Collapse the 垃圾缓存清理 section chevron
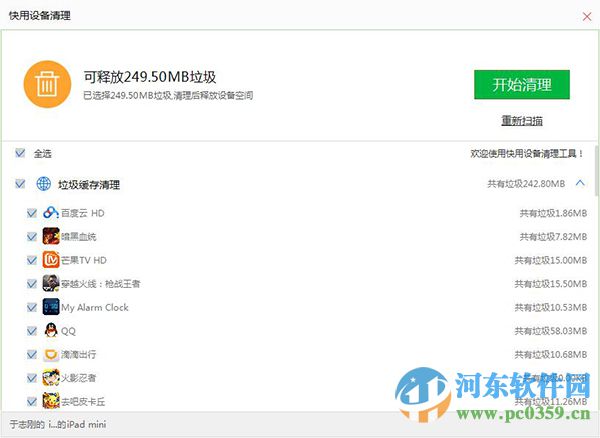 coord(580,183)
